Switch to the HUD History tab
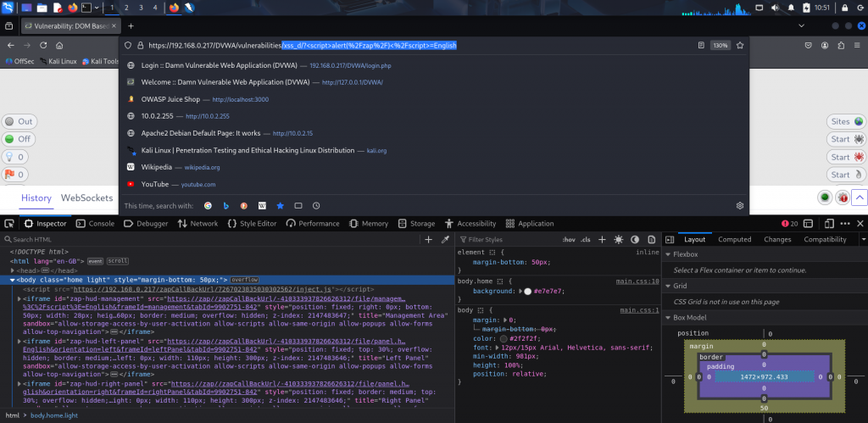This screenshot has height=423, width=868. click(36, 198)
